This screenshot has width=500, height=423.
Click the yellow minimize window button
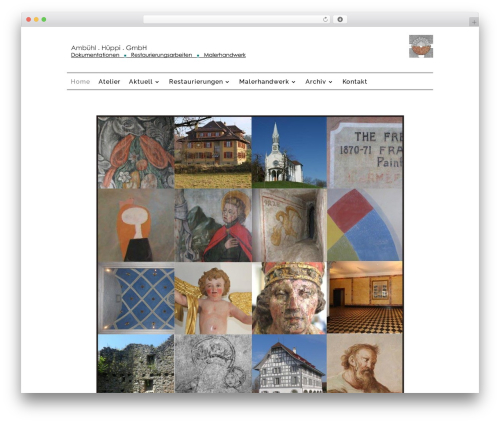36,19
